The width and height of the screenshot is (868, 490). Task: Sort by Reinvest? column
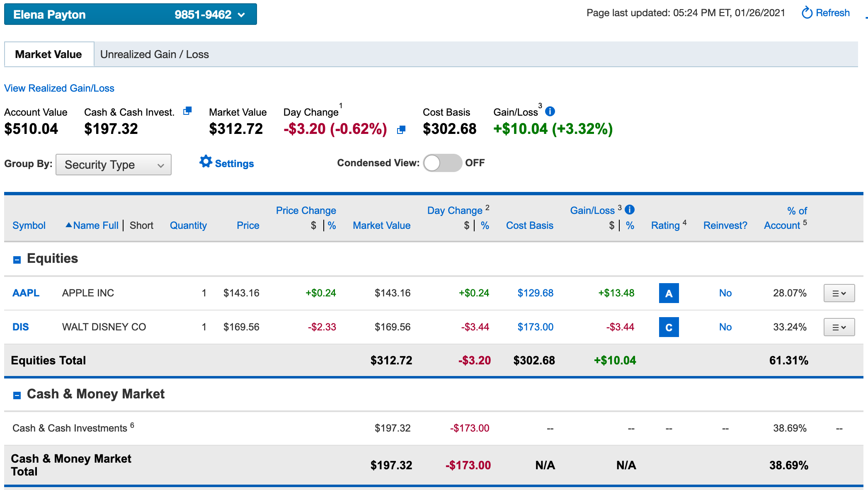725,226
